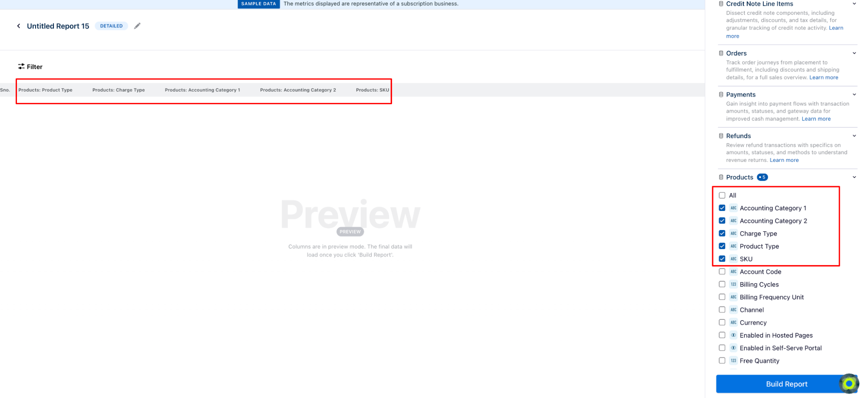The image size is (868, 398).
Task: Select the Products: SKU column header
Action: click(372, 90)
